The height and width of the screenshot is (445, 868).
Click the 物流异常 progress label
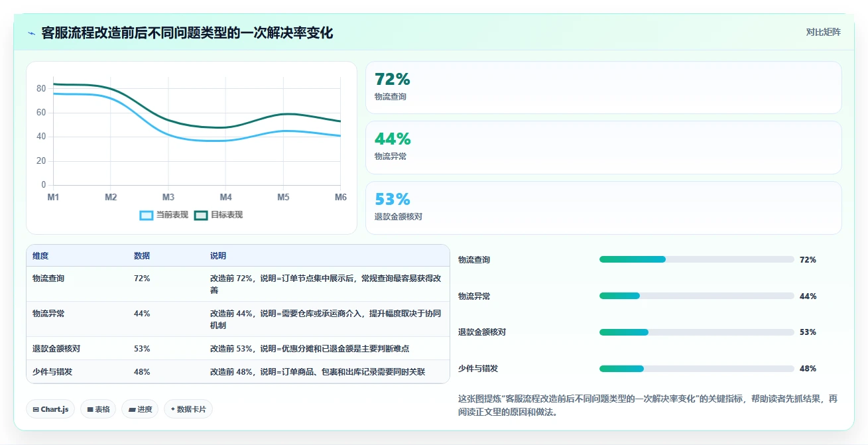(474, 296)
